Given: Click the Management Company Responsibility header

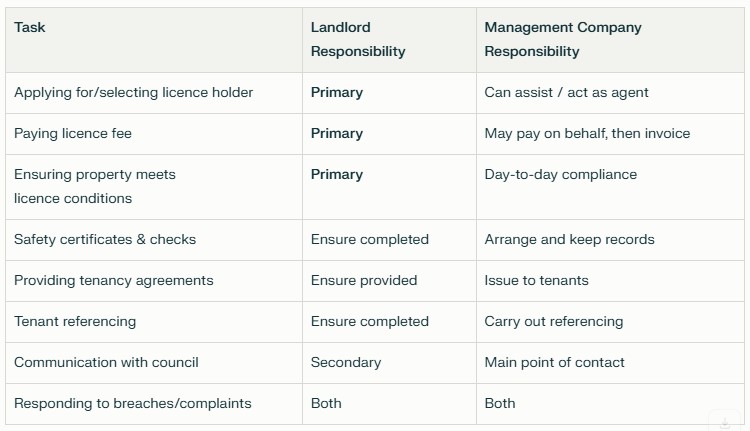Looking at the screenshot, I should [x=563, y=39].
